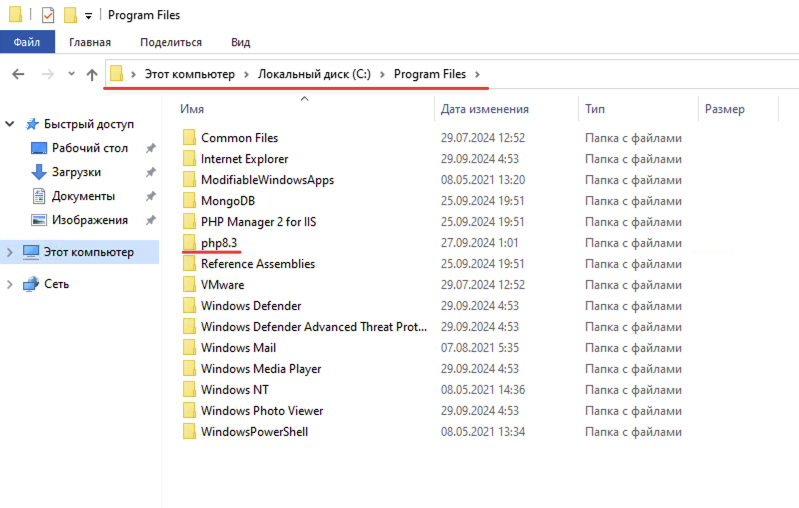Open Изображения in quick access
This screenshot has width=799, height=508.
tap(90, 220)
